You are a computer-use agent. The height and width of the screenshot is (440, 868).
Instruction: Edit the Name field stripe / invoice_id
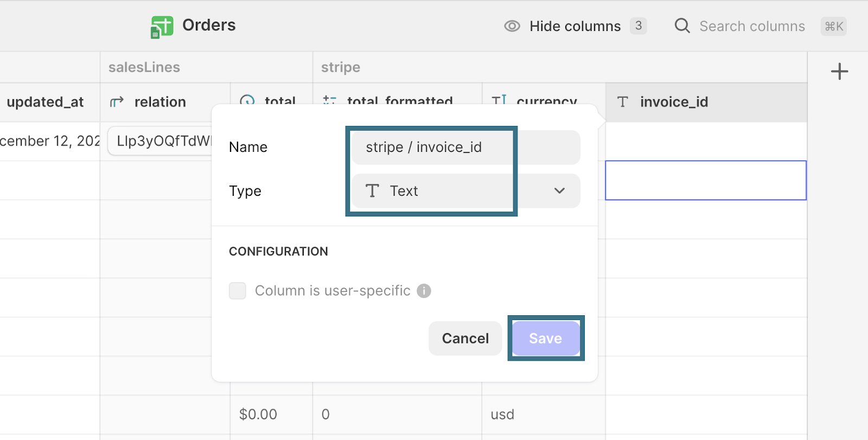pos(466,147)
